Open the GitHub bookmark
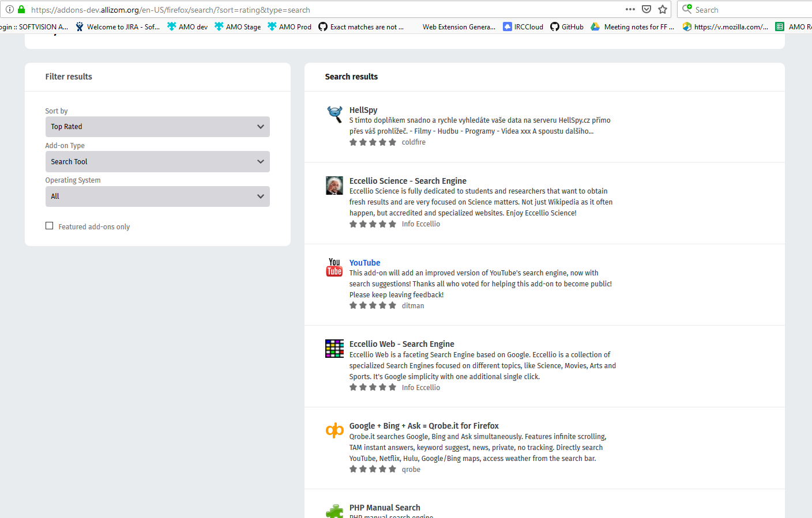This screenshot has width=812, height=518. [x=567, y=27]
